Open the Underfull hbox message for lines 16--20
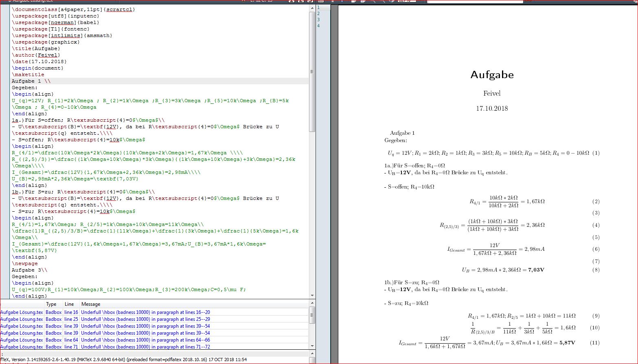 [x=145, y=312]
